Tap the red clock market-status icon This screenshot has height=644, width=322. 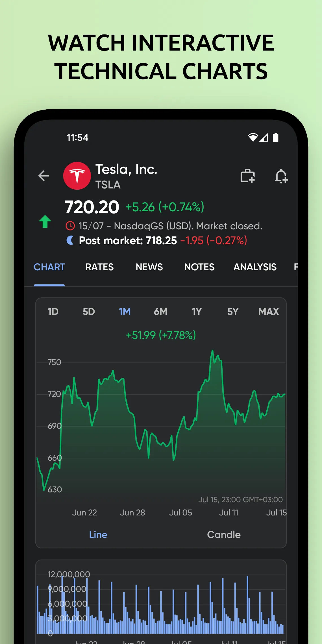tap(70, 226)
